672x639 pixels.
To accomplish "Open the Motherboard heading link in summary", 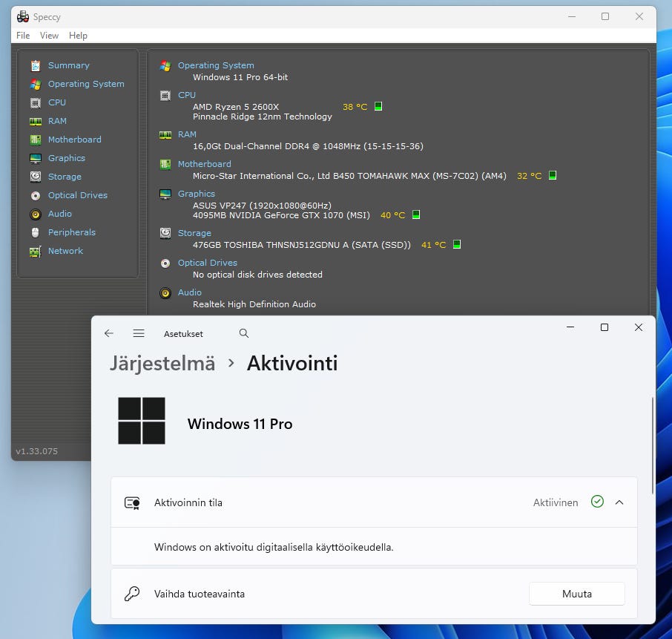I will point(205,164).
